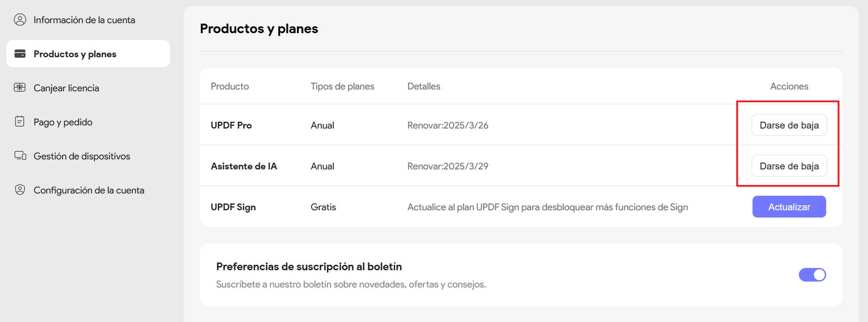
Task: Open Gestión de dispositivos page
Action: (82, 156)
